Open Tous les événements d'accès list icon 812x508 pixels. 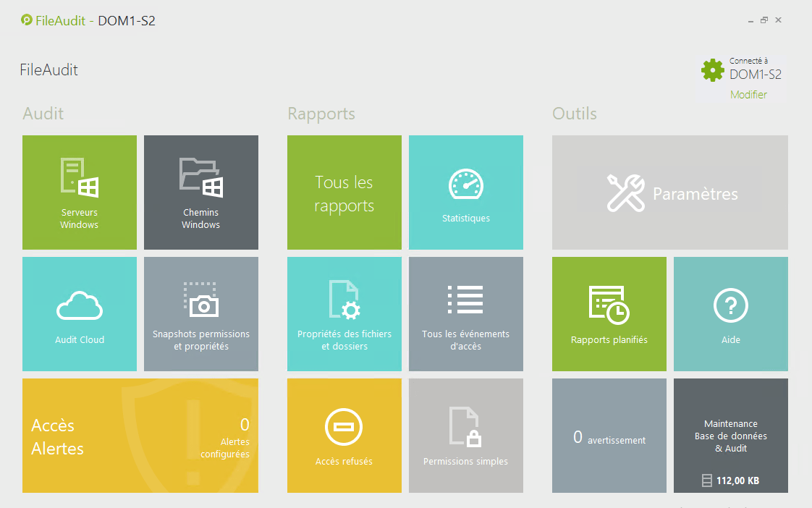[465, 300]
